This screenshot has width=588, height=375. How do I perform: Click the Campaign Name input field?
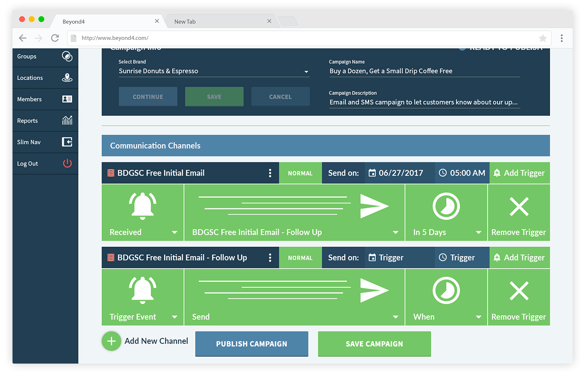[x=424, y=71]
